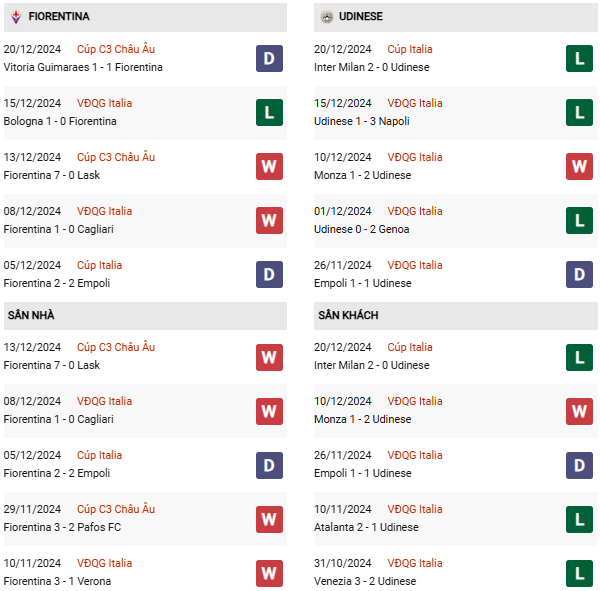Select the FIORENTINA section header
This screenshot has height=591, width=600.
click(145, 17)
